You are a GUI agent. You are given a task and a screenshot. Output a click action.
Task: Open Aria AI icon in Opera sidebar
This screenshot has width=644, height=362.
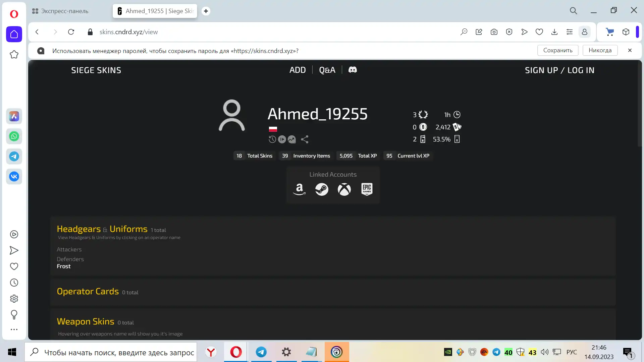pos(14,116)
